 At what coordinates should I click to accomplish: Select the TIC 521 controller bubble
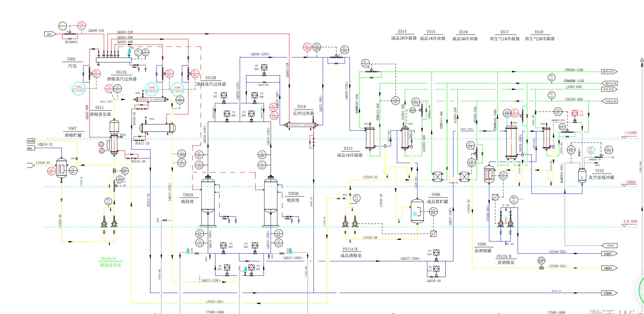point(558,112)
